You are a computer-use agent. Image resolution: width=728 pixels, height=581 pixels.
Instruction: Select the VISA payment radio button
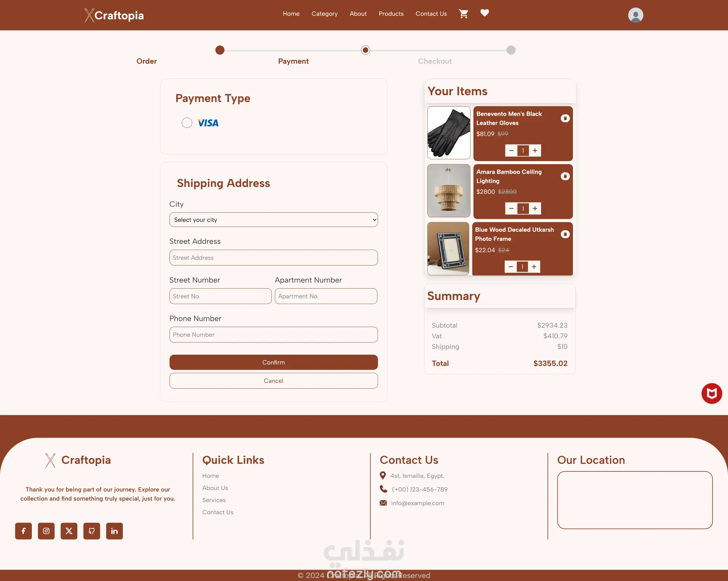click(187, 123)
